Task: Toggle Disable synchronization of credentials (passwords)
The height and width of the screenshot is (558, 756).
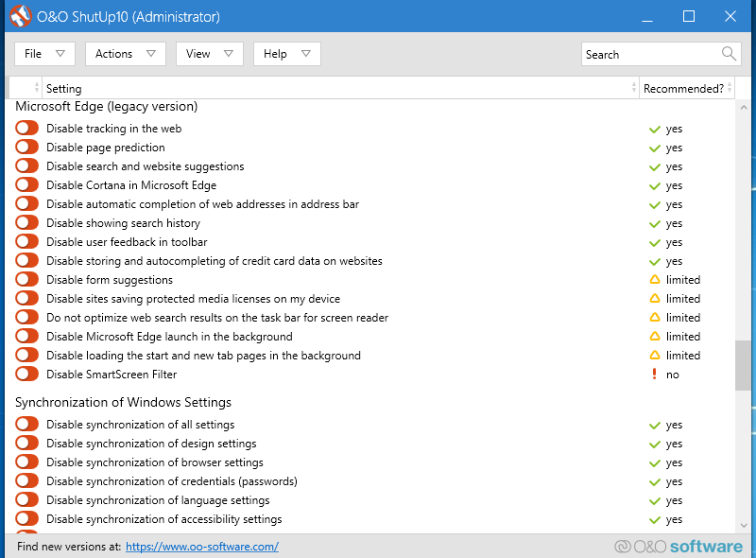Action: click(26, 480)
